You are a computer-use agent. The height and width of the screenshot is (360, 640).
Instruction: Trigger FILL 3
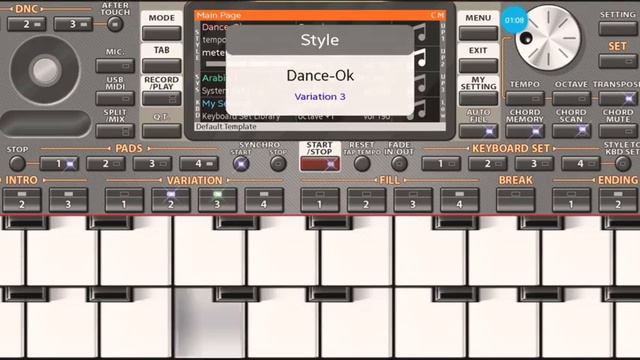coord(413,200)
